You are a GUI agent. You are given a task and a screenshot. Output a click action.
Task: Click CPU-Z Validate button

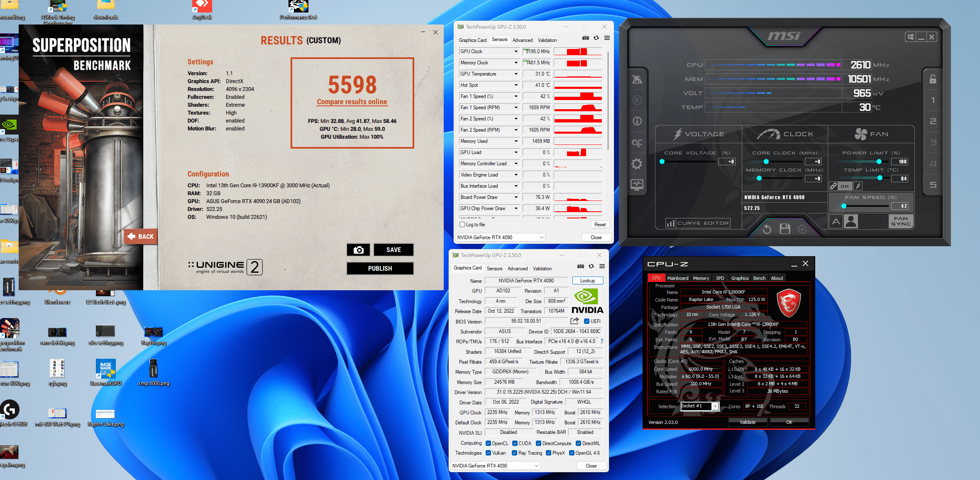click(748, 422)
